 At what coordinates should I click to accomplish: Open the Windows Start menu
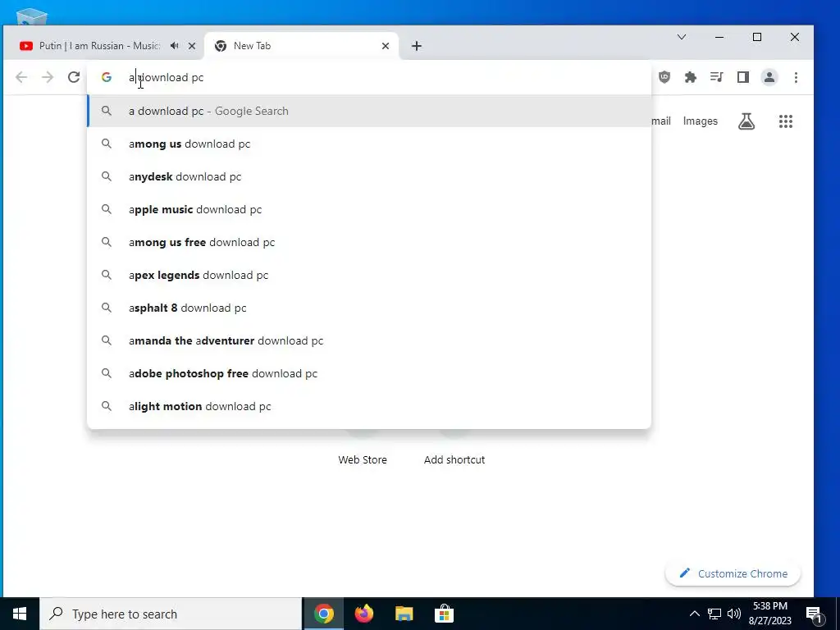pos(20,614)
